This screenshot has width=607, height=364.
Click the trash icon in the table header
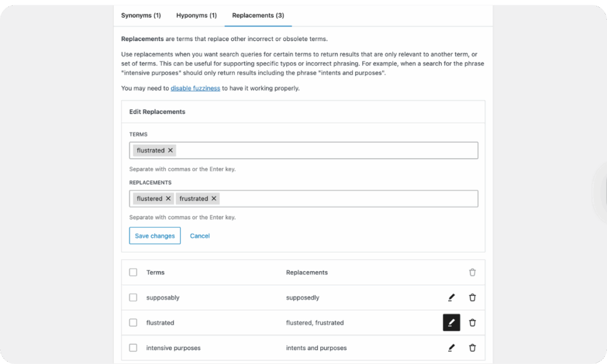point(472,272)
